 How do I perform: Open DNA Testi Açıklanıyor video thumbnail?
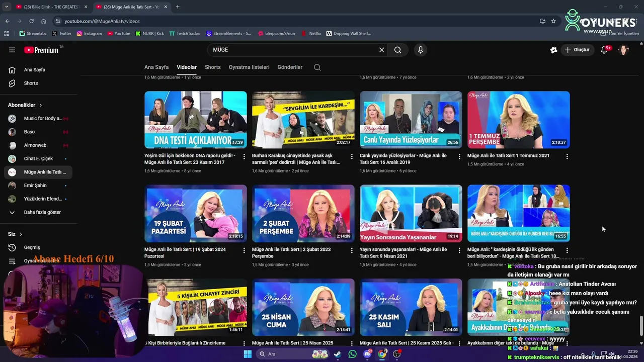196,120
